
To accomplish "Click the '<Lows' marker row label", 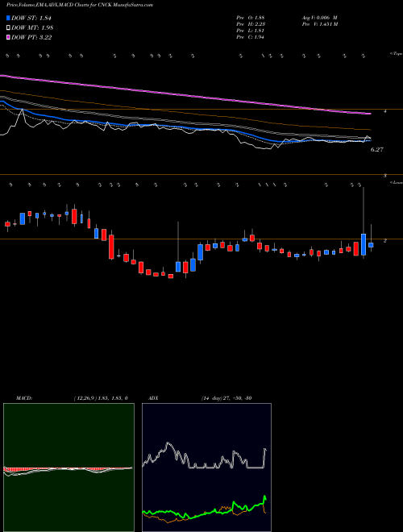I will point(396,182).
